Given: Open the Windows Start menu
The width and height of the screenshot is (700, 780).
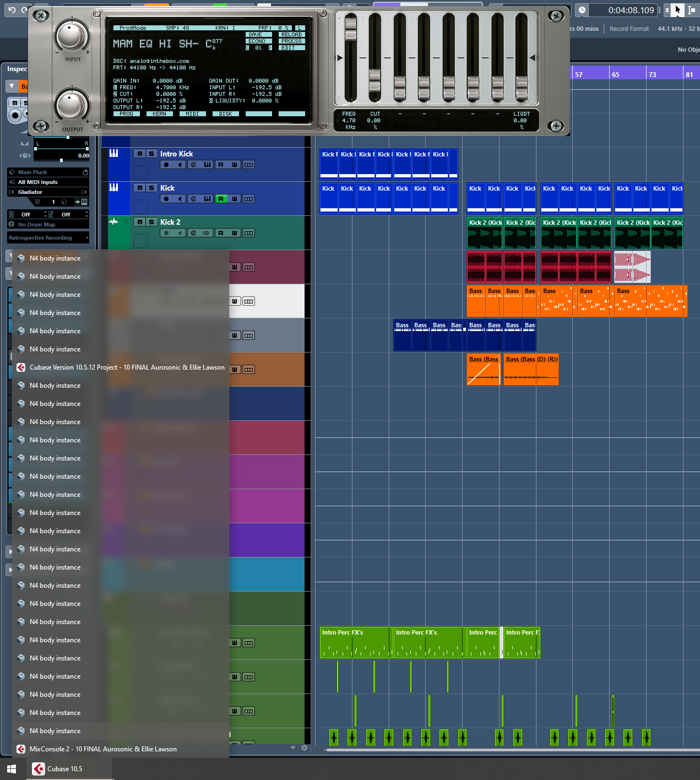Looking at the screenshot, I should point(12,769).
